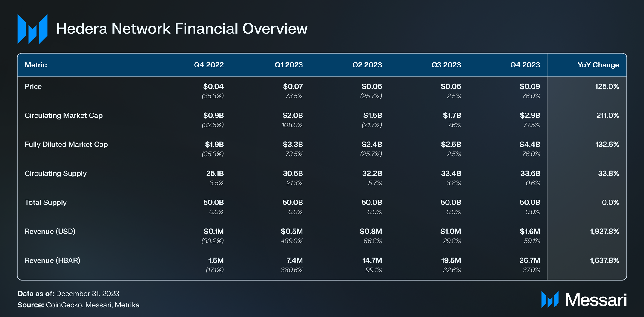Viewport: 644px width, 317px height.
Task: Click the 33.6B circulating supply value
Action: click(530, 173)
